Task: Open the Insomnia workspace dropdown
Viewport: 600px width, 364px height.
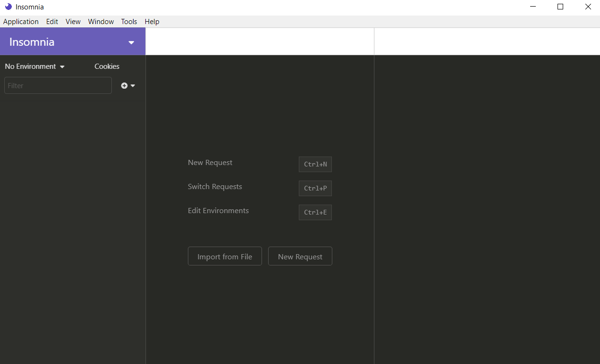Action: [x=131, y=42]
